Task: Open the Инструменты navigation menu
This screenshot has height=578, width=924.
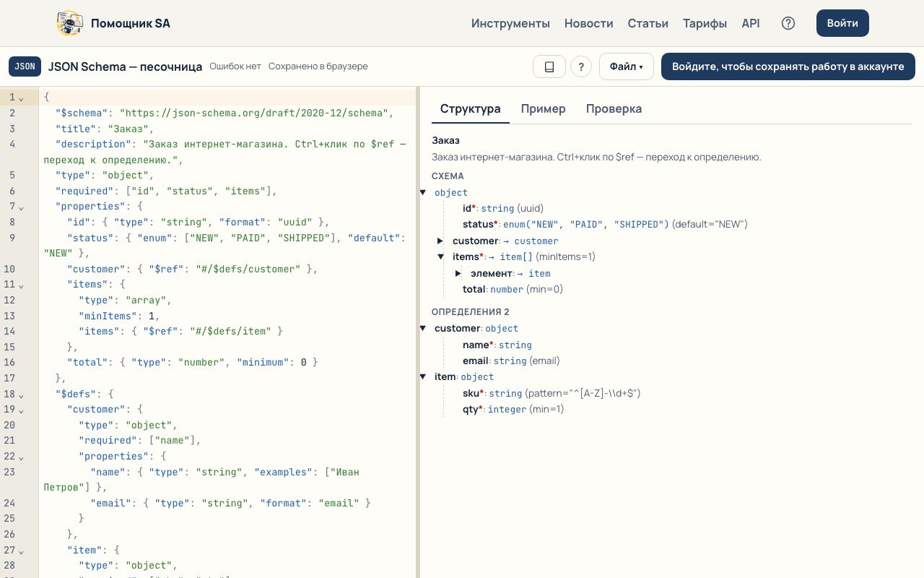Action: coord(510,23)
